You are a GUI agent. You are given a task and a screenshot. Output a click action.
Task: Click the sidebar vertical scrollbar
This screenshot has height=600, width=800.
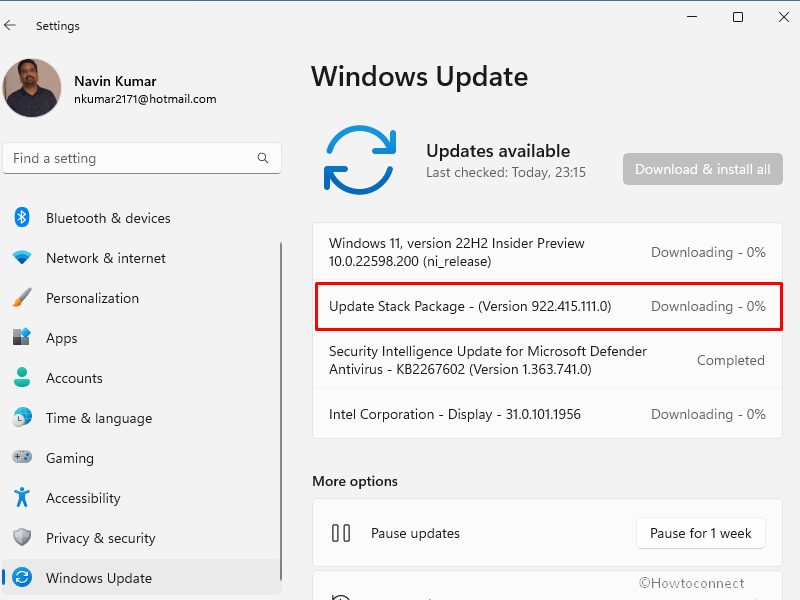(281, 411)
